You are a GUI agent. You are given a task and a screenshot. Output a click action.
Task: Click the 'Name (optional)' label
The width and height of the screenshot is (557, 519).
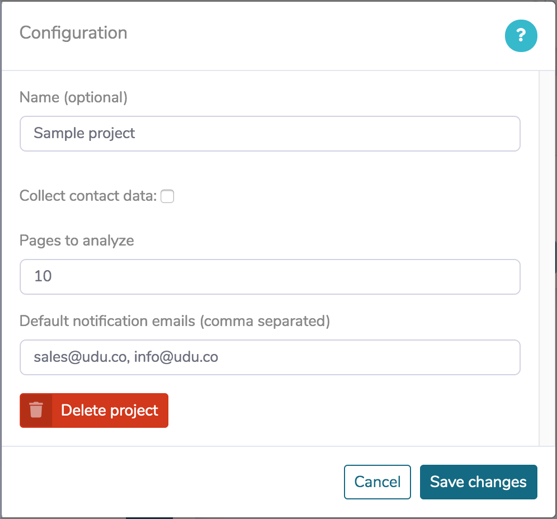[x=74, y=97]
